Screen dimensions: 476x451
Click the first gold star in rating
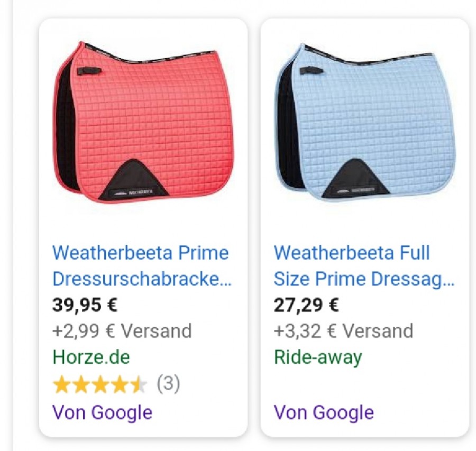point(61,384)
